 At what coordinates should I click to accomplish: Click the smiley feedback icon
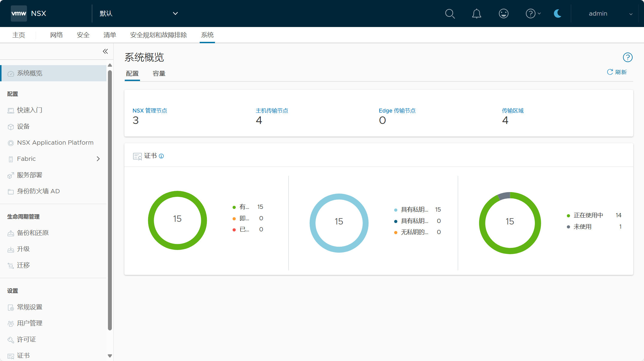[503, 14]
